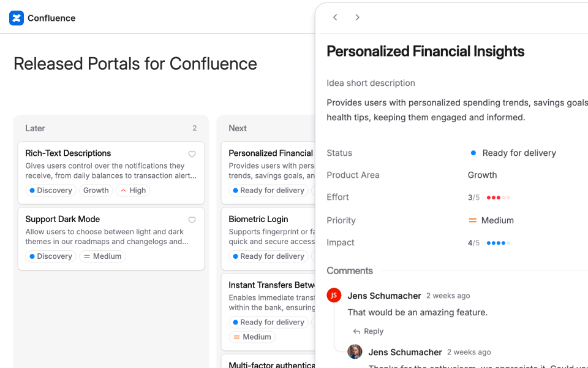
Task: Adjust the Effort 3/5 dot rating
Action: coord(498,197)
